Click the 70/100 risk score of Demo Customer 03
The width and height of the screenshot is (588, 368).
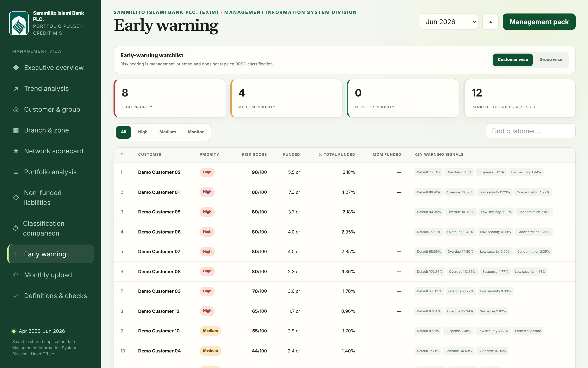click(x=259, y=291)
